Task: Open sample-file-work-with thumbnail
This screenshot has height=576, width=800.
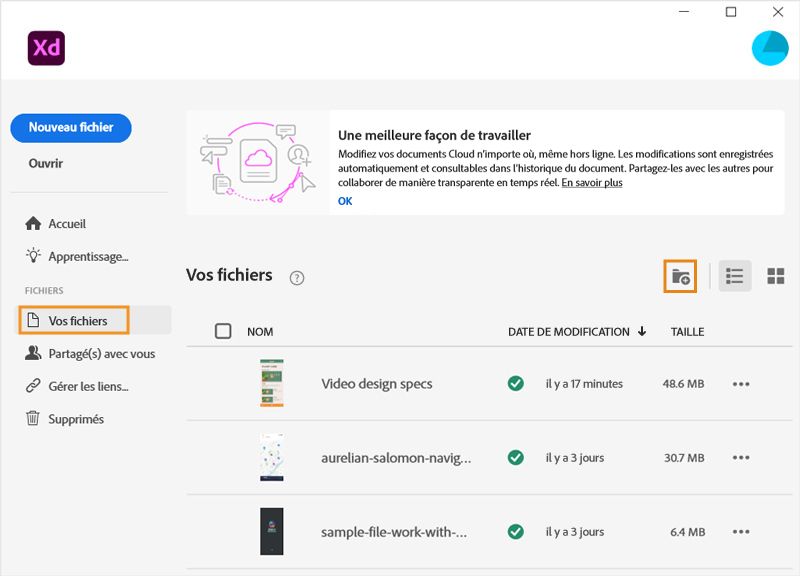Action: [271, 531]
